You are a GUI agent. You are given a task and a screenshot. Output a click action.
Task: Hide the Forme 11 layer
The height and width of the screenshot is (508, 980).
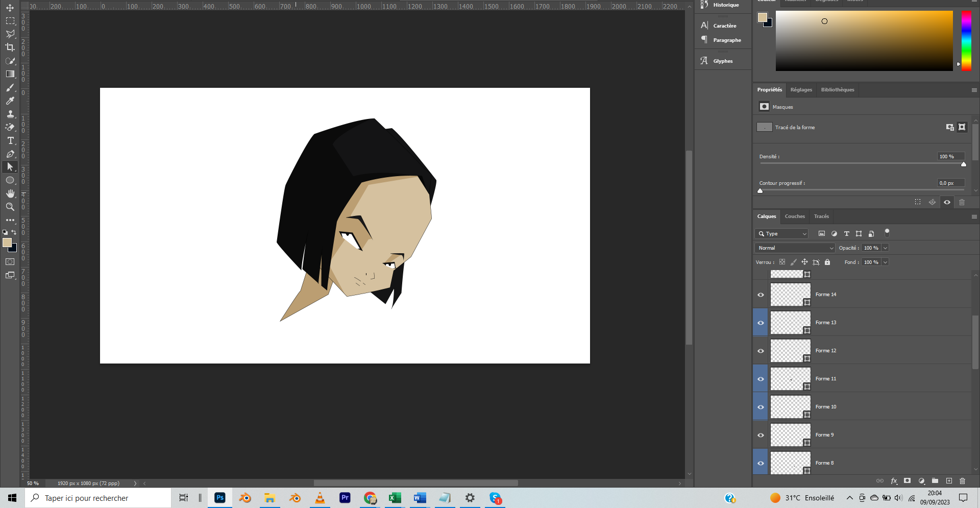(761, 379)
